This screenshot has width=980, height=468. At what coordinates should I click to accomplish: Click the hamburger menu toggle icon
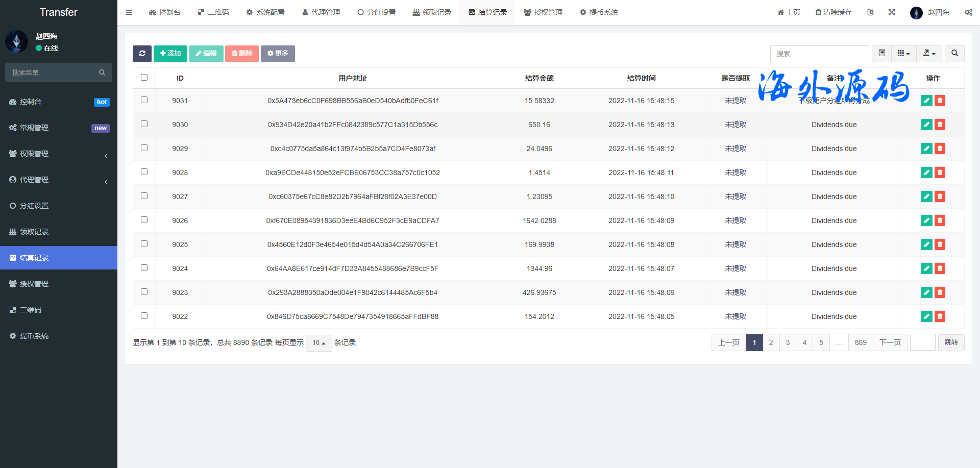coord(129,12)
